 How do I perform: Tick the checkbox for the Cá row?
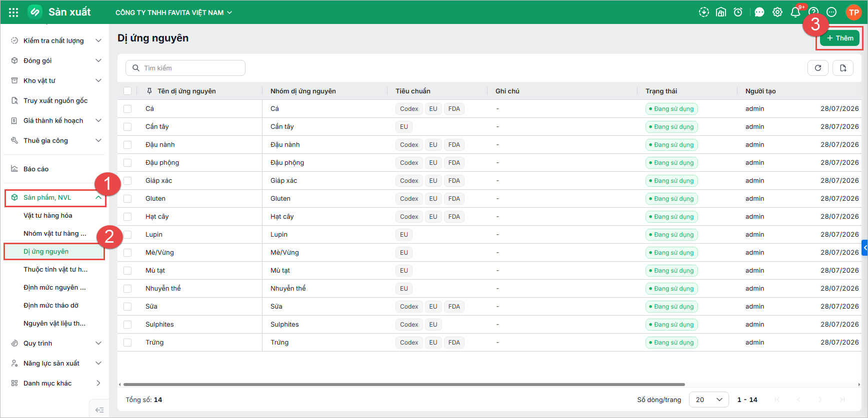coord(127,109)
